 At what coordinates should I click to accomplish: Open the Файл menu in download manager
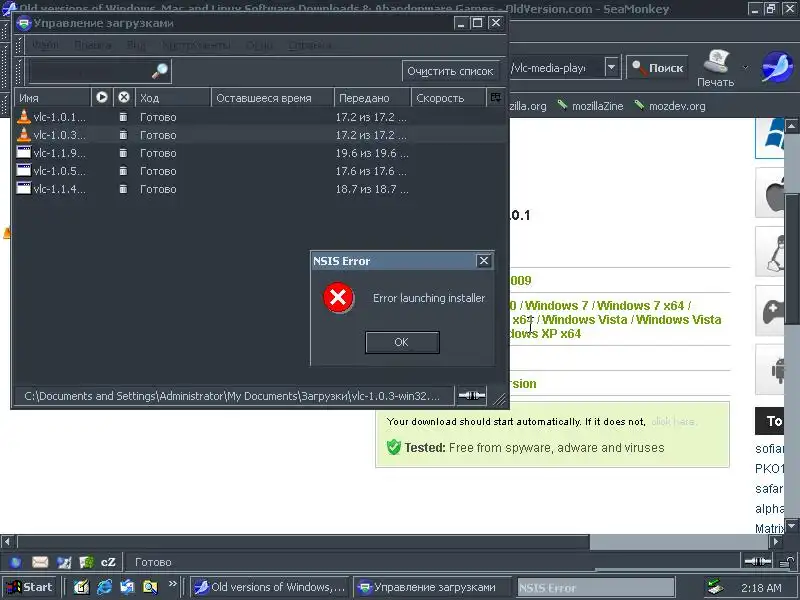(x=45, y=45)
